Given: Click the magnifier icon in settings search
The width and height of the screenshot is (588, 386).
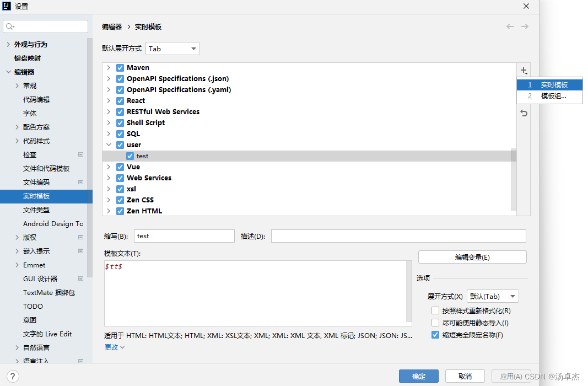Looking at the screenshot, I should 10,26.
